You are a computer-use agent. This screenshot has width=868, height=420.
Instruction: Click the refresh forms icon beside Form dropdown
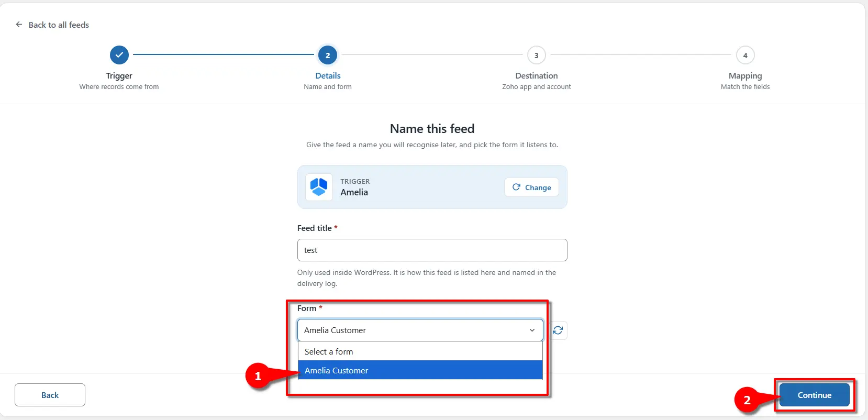click(558, 330)
